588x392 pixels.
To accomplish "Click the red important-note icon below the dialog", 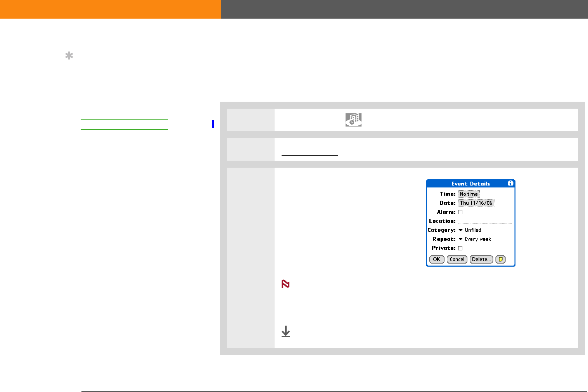I will [285, 284].
